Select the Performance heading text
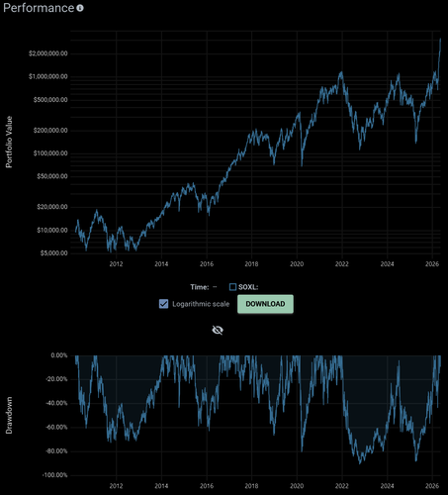 point(39,8)
